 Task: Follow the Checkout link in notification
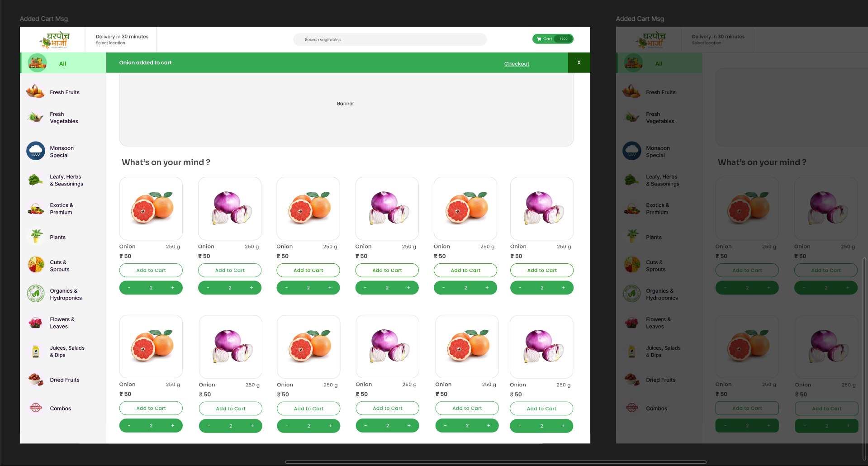(x=517, y=64)
